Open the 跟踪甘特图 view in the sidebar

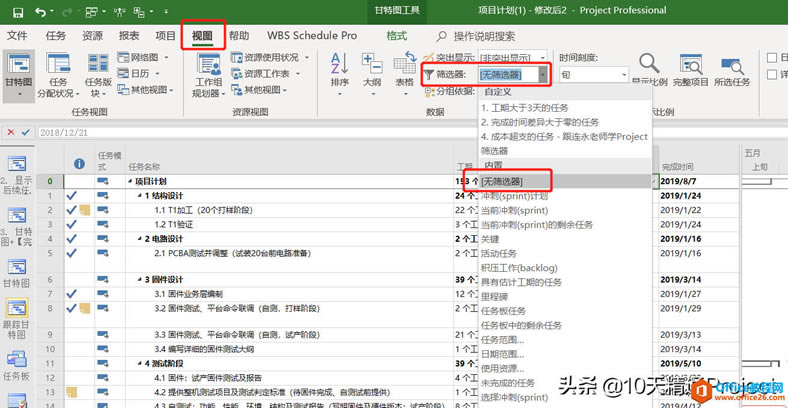(17, 320)
